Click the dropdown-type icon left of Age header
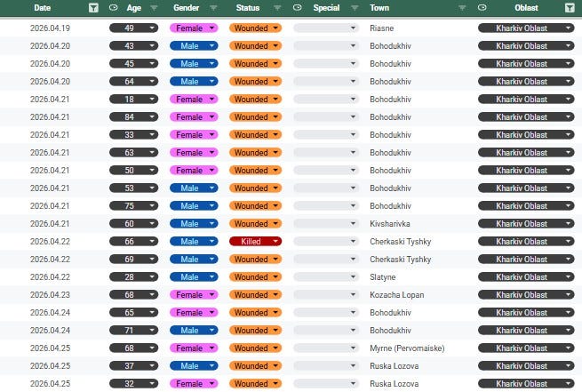 coord(114,7)
